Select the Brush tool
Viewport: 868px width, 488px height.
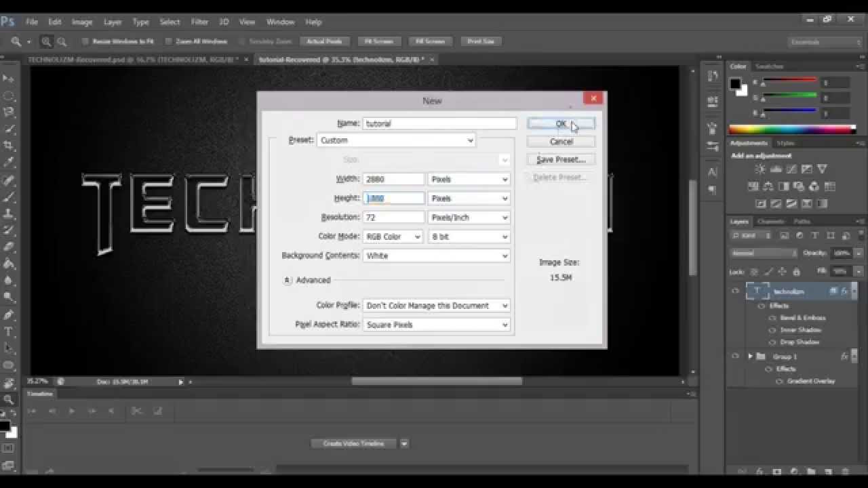click(x=9, y=197)
